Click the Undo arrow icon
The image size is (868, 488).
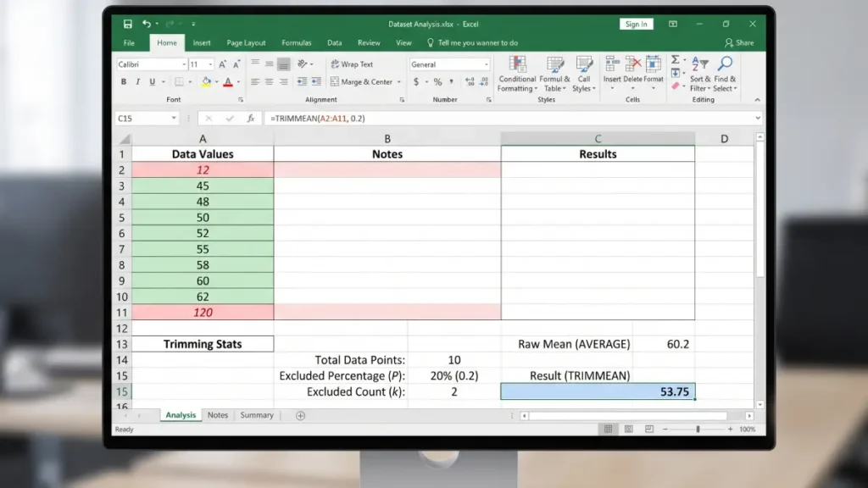(147, 24)
